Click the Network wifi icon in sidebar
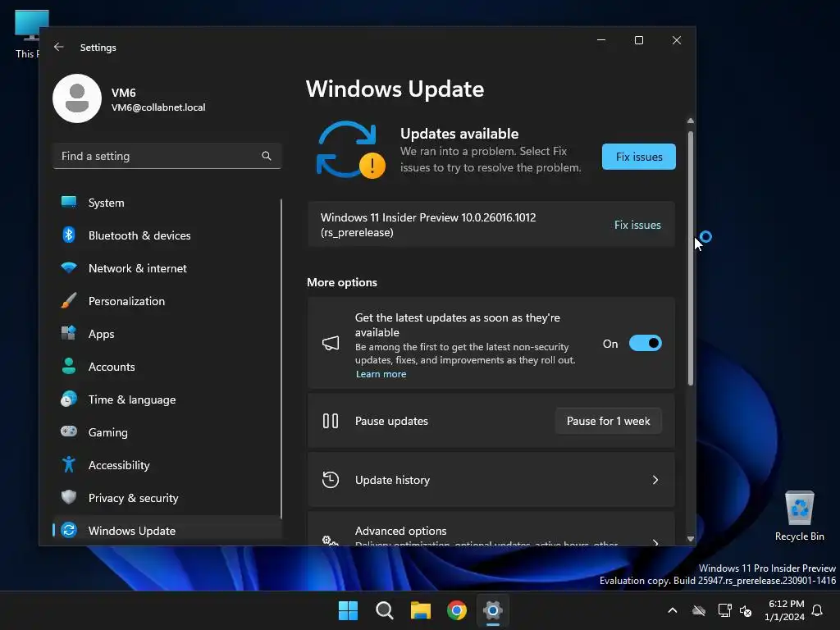The image size is (840, 630). 69,267
